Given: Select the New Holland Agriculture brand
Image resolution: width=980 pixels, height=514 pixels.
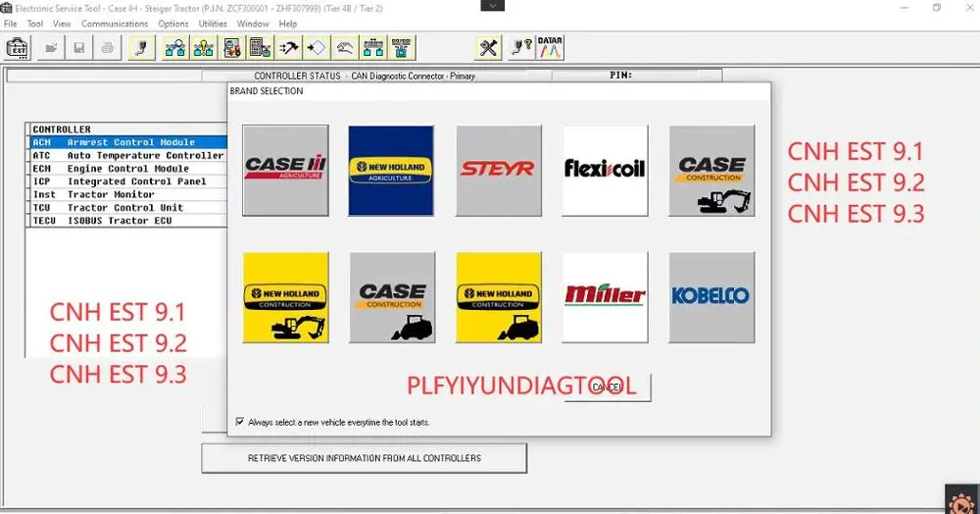Looking at the screenshot, I should [391, 170].
